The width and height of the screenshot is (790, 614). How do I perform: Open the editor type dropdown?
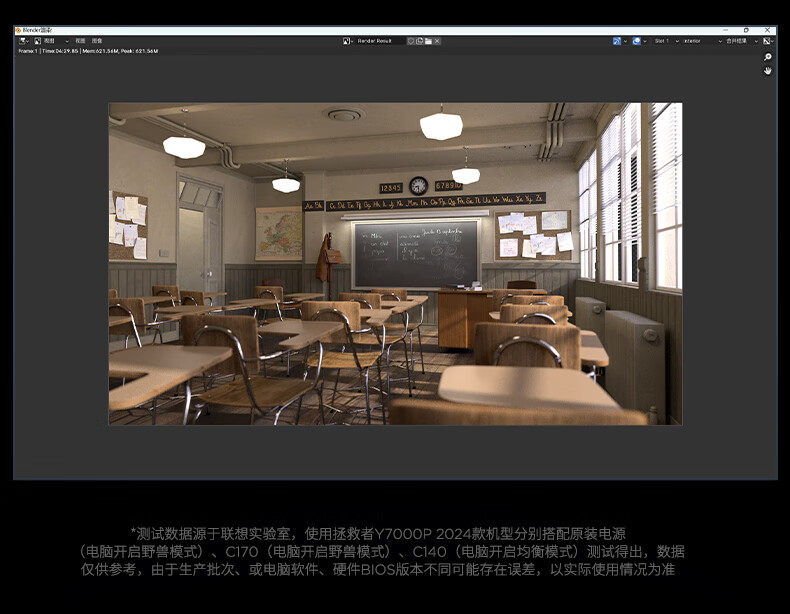tap(23, 41)
